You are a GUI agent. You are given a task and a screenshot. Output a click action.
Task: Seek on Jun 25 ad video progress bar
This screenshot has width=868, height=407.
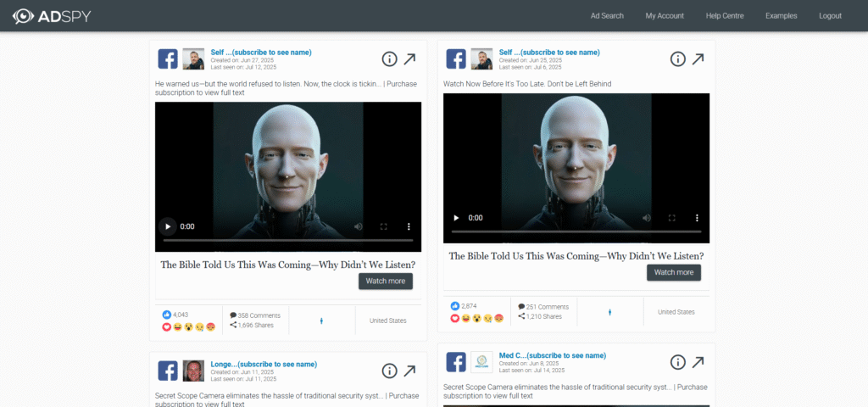[576, 231]
